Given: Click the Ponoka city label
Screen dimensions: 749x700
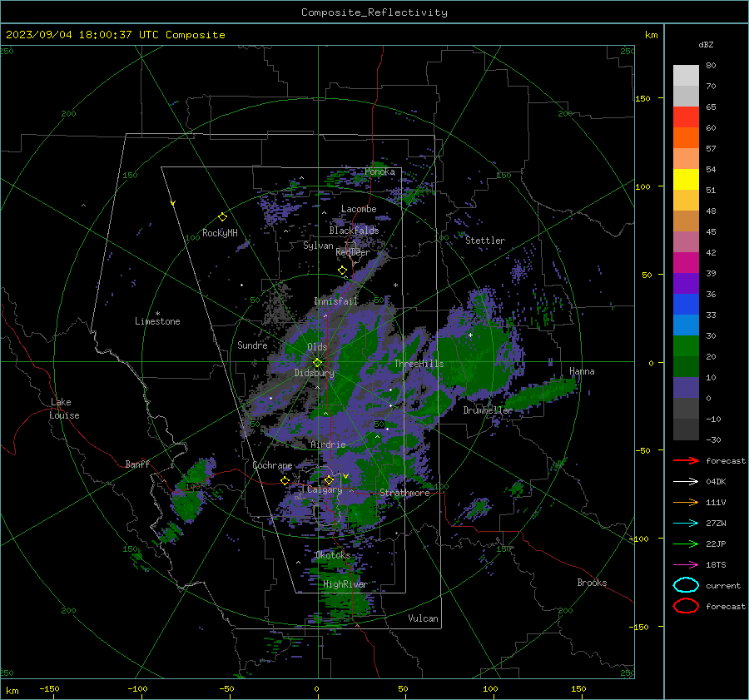Looking at the screenshot, I should coord(379,171).
